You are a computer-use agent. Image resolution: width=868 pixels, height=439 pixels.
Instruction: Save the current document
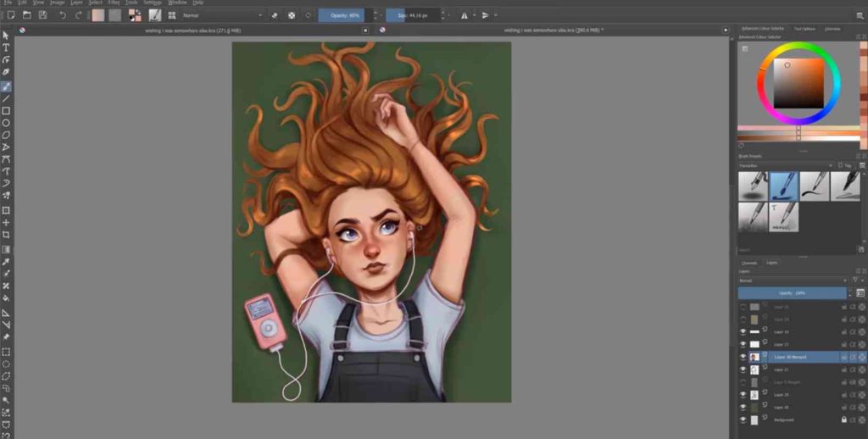pos(42,15)
